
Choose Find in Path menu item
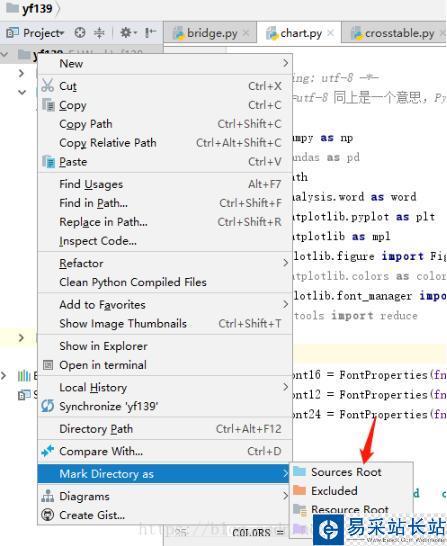click(165, 203)
